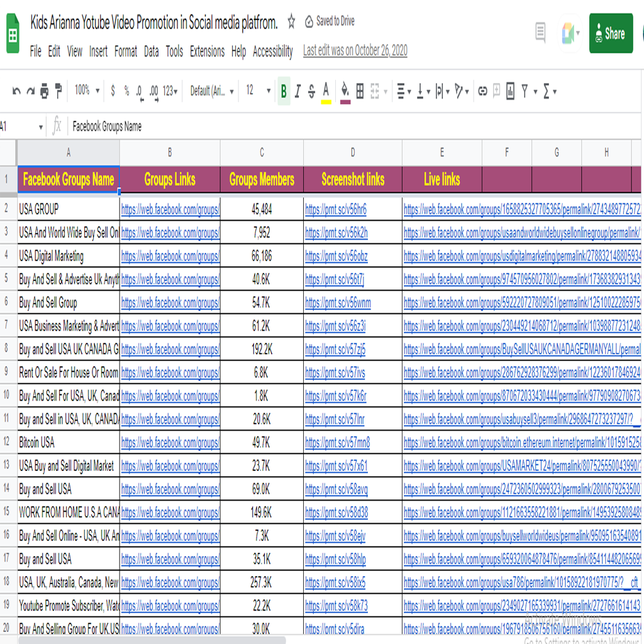
Task: Open comment history icon
Action: coord(541,33)
